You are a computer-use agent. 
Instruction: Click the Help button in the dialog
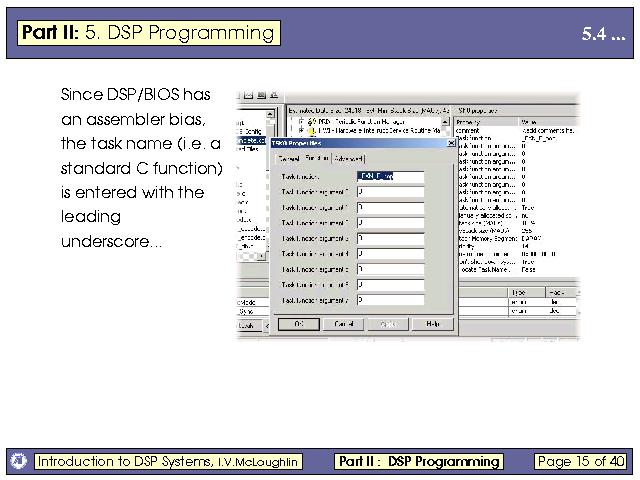click(432, 324)
